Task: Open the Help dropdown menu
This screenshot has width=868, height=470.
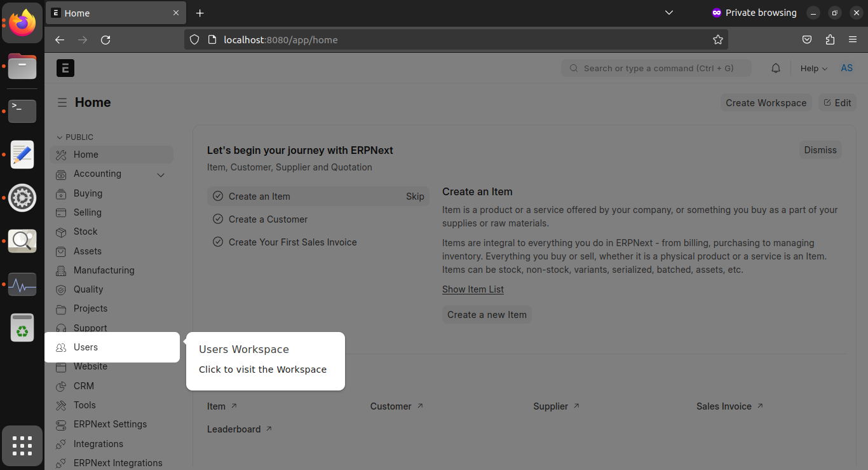Action: click(x=813, y=69)
